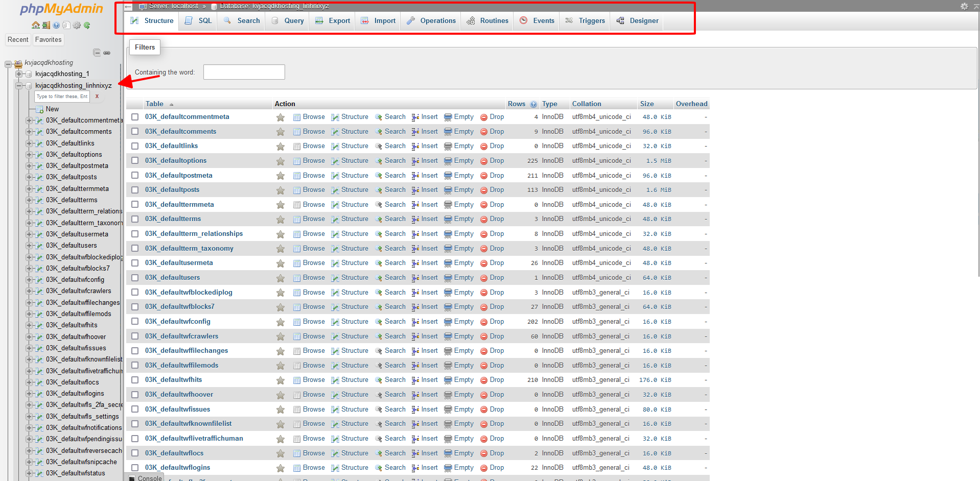
Task: Expand 03K_defaultwfhoover tree node
Action: tap(29, 337)
